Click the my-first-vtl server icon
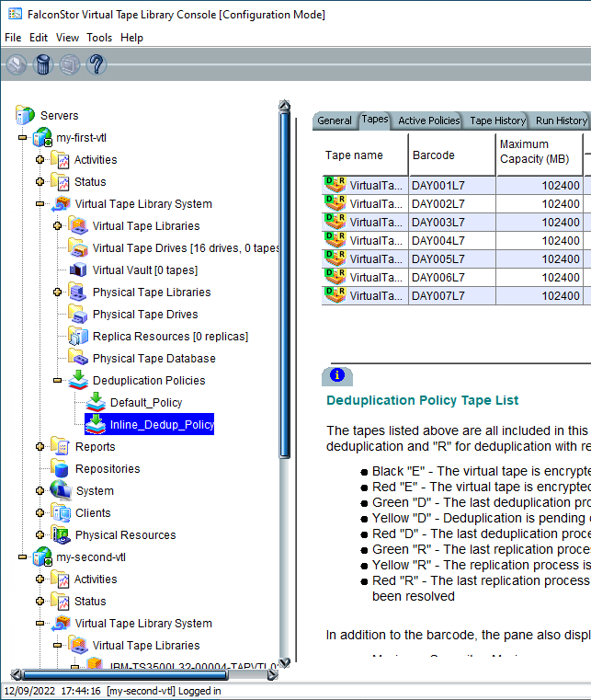 tap(42, 137)
